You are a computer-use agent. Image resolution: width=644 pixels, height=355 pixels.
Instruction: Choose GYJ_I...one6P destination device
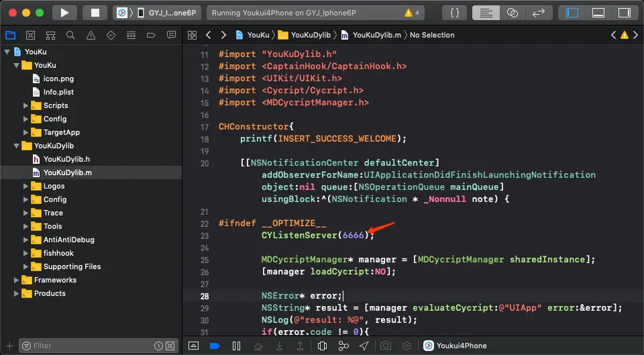pos(167,13)
